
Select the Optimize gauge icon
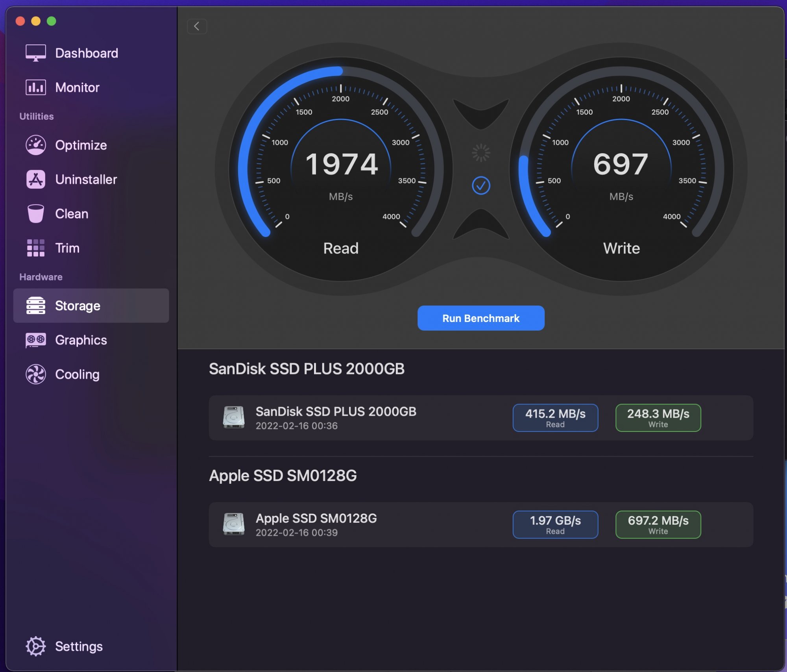click(x=35, y=145)
